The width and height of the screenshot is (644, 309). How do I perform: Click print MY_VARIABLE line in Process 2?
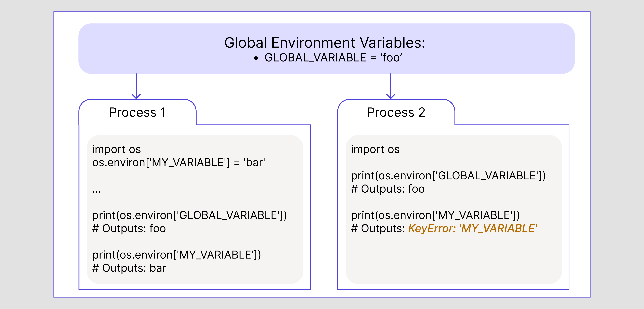[x=435, y=215]
